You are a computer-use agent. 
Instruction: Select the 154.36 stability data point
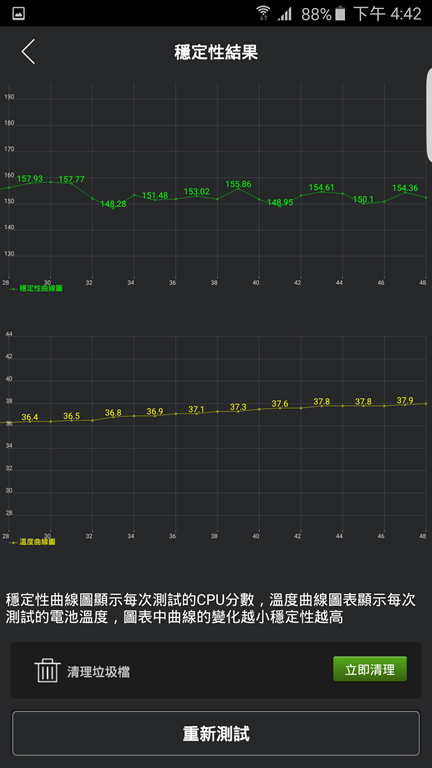(x=405, y=188)
